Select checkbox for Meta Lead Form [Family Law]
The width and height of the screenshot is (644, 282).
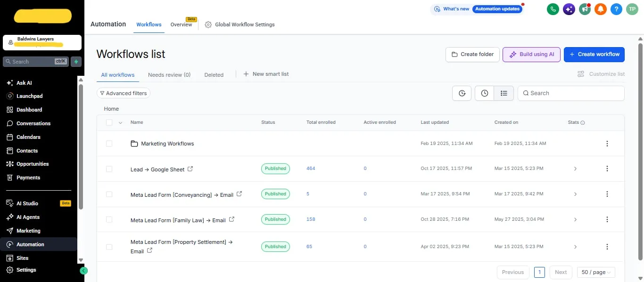click(x=109, y=219)
